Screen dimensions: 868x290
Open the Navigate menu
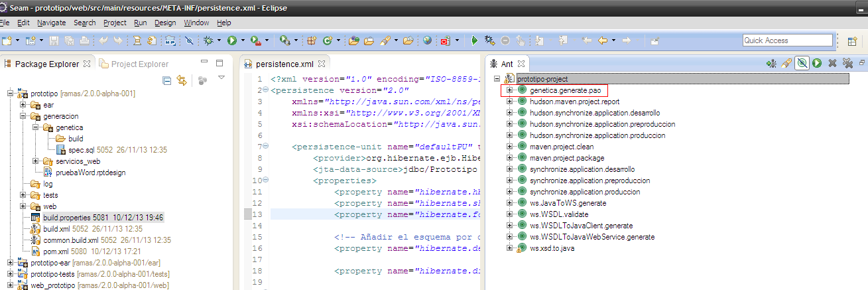click(52, 23)
